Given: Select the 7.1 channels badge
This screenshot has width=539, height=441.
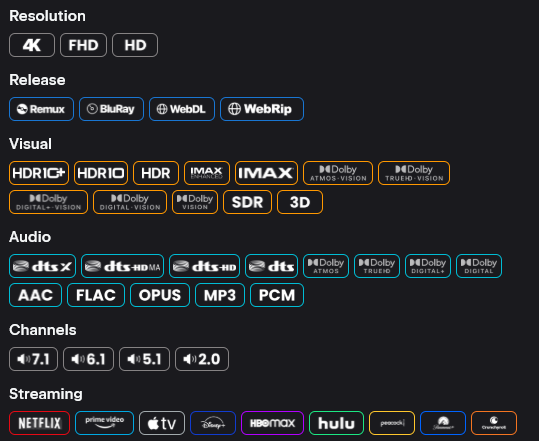Looking at the screenshot, I should pos(33,359).
